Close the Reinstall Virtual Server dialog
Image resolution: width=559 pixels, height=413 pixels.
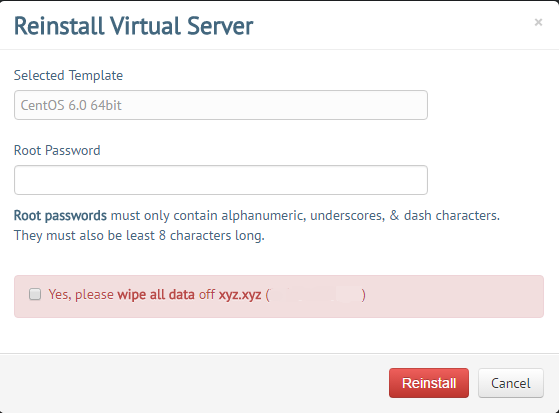click(x=538, y=22)
